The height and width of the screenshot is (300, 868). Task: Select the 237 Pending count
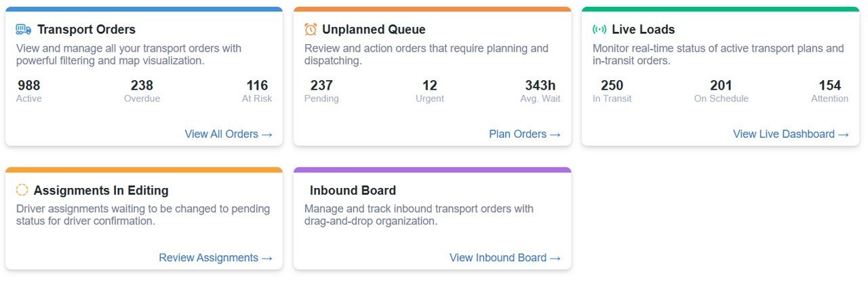[x=321, y=91]
